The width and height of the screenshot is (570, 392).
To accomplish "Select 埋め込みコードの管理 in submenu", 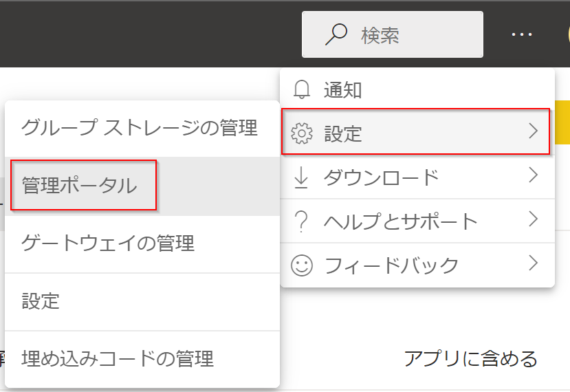I will click(142, 359).
